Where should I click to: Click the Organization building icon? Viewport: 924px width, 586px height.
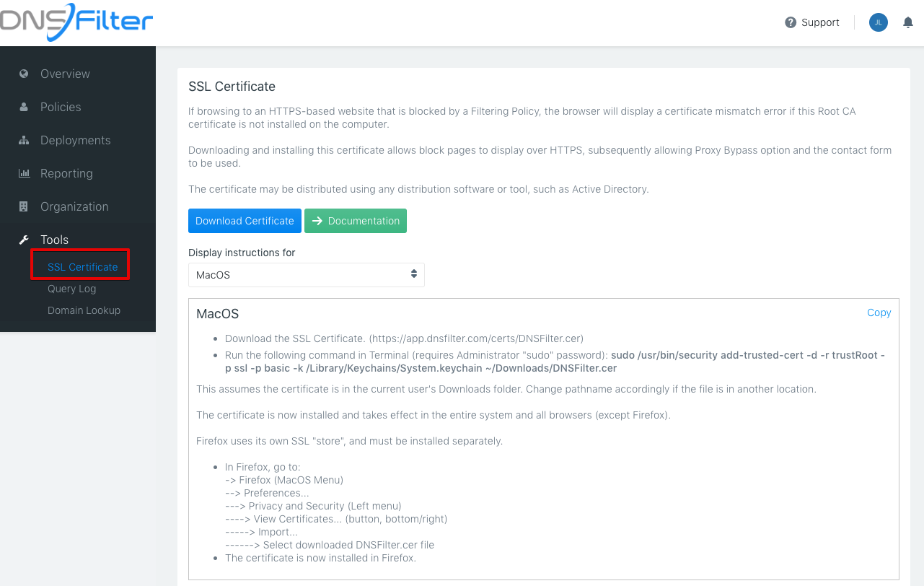[24, 206]
